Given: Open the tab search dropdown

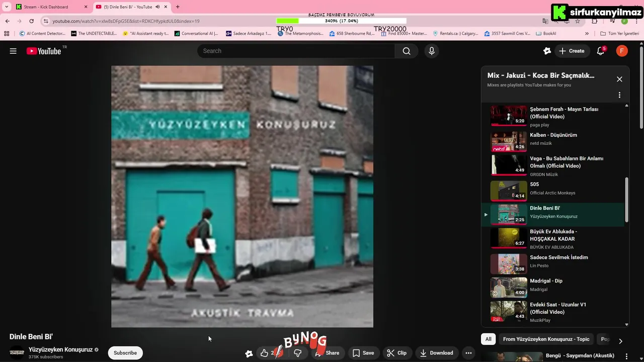Looking at the screenshot, I should pyautogui.click(x=7, y=7).
